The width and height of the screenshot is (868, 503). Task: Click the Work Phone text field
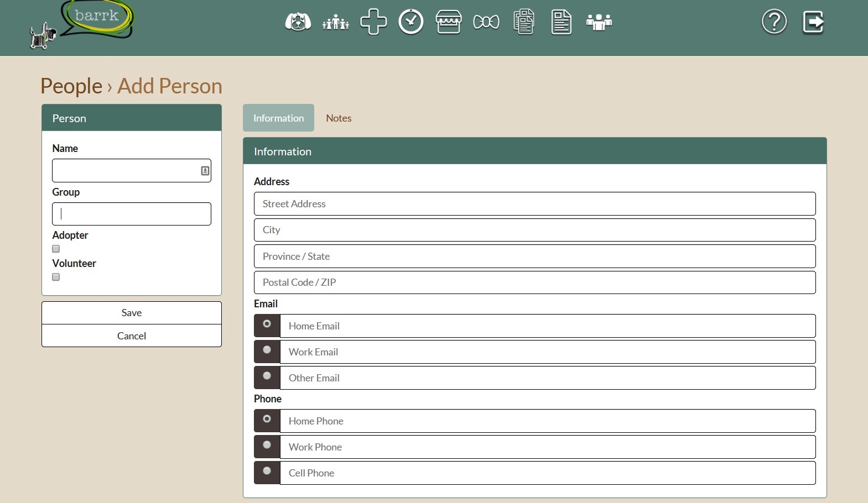point(548,447)
